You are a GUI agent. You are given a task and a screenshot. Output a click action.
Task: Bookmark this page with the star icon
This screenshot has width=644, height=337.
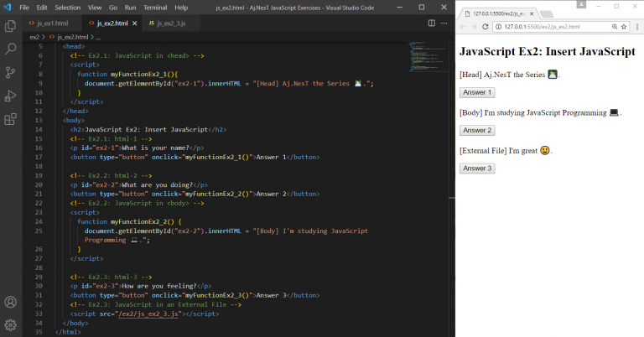tap(626, 27)
